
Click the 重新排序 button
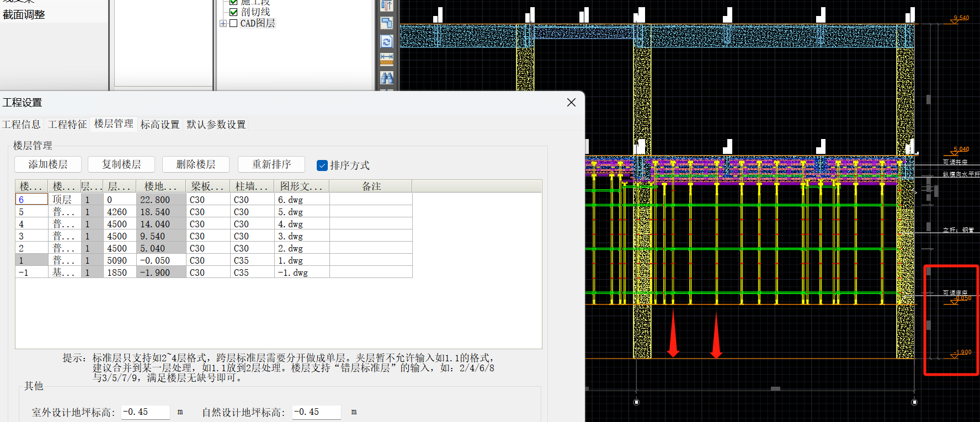tap(271, 164)
